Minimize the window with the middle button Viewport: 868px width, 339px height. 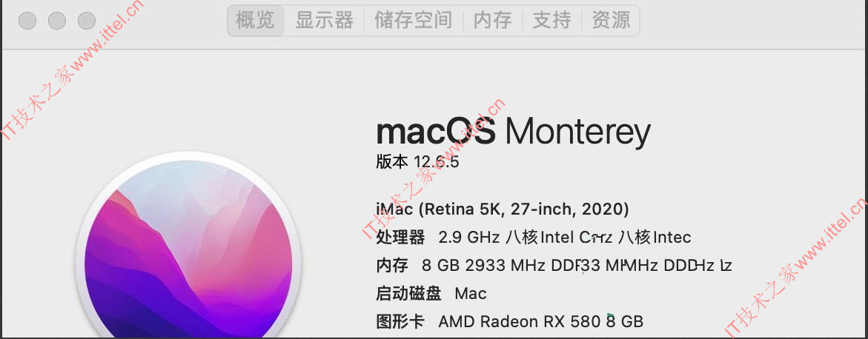point(57,21)
